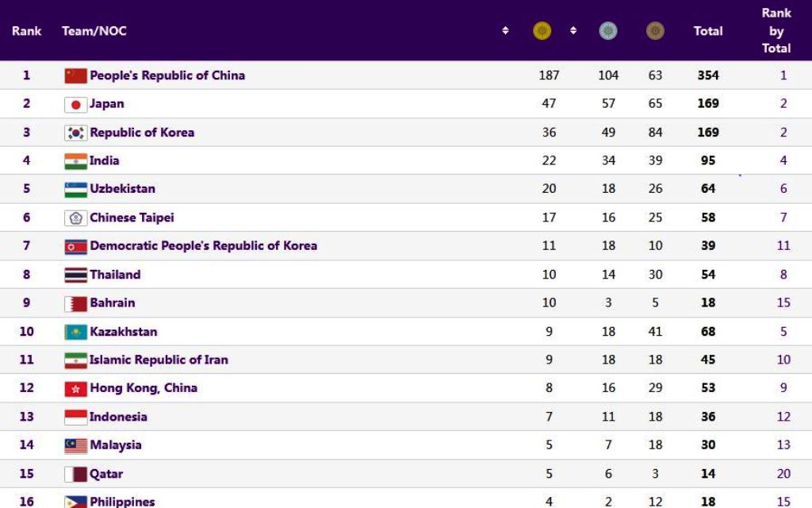The width and height of the screenshot is (812, 508).
Task: Open the Hong Kong, China team link
Action: 143,388
